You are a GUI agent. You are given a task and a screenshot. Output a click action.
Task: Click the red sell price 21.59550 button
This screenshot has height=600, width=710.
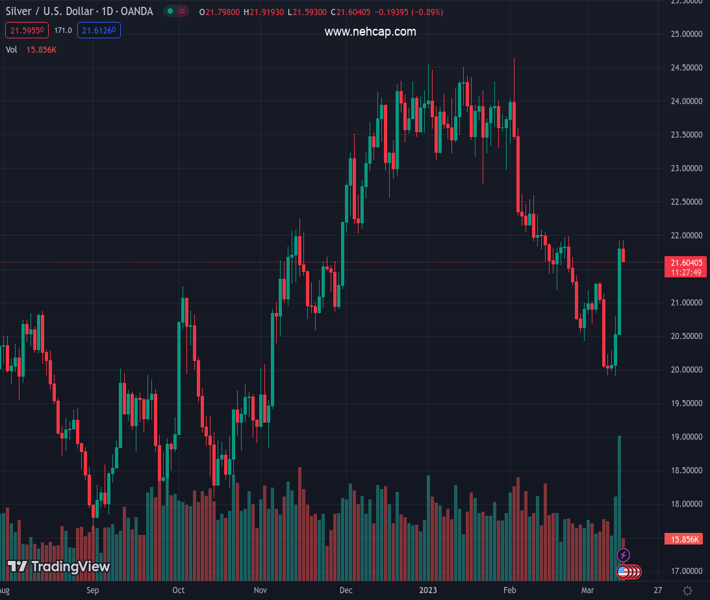tap(25, 31)
